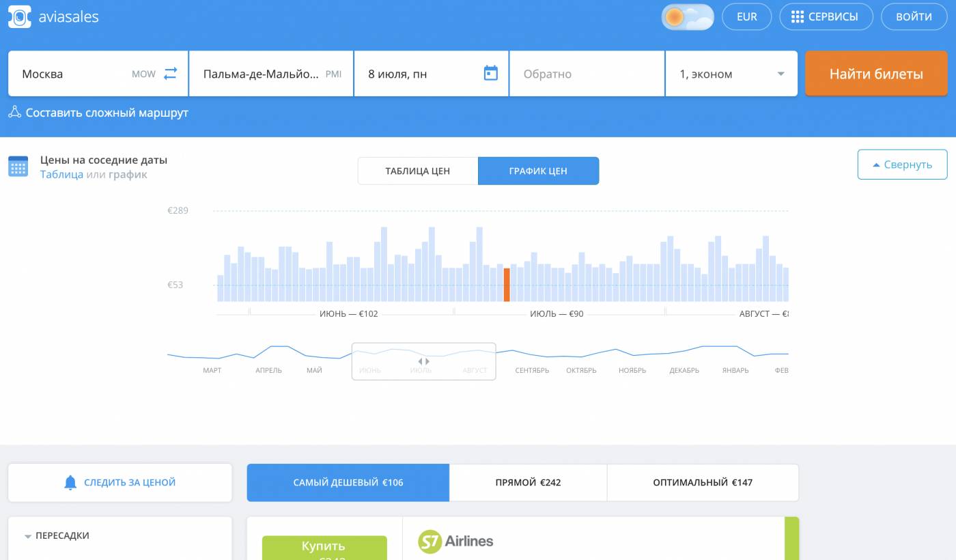This screenshot has height=560, width=956.
Task: Select the Прямой €242 tab
Action: (528, 482)
